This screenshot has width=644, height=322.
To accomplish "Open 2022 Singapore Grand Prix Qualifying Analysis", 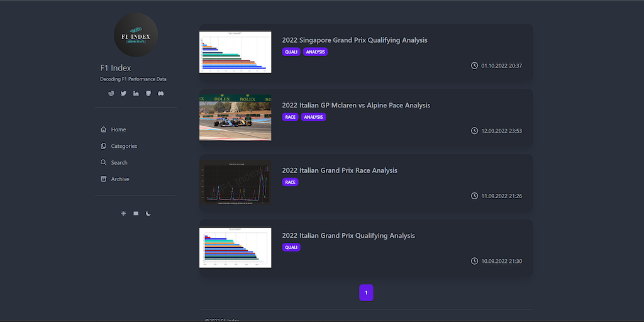I will [355, 40].
